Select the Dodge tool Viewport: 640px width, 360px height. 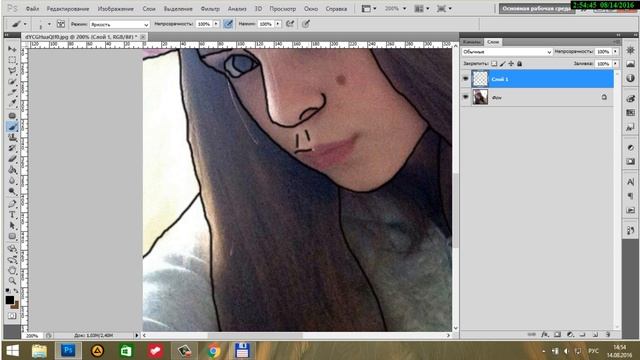click(12, 191)
